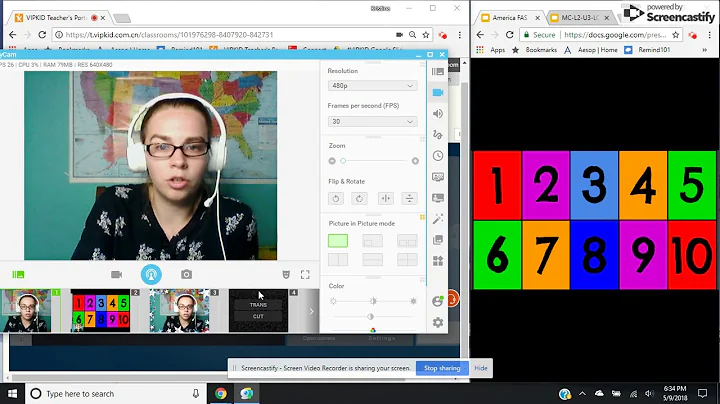Open the Remind101 bookmark in right window
This screenshot has height=404, width=720.
[647, 50]
